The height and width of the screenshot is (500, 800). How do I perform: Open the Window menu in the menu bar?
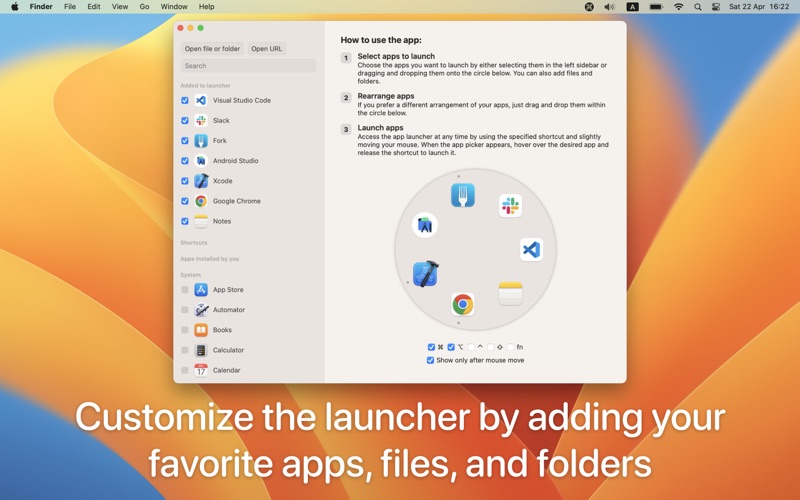click(x=174, y=7)
